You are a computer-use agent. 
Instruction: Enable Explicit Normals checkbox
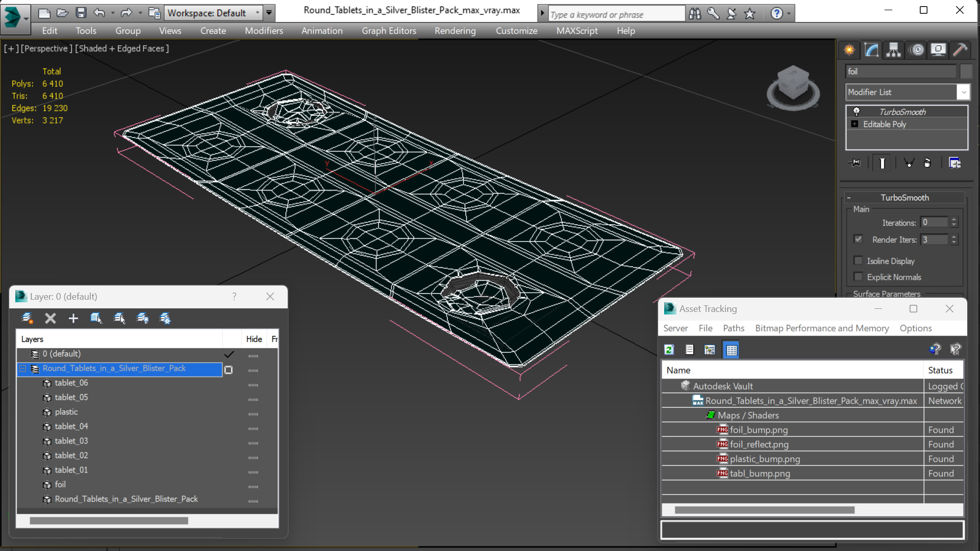click(x=858, y=277)
